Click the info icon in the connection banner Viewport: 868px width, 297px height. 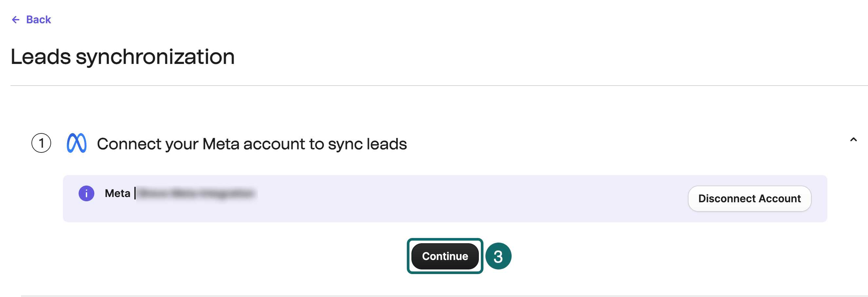click(x=86, y=193)
